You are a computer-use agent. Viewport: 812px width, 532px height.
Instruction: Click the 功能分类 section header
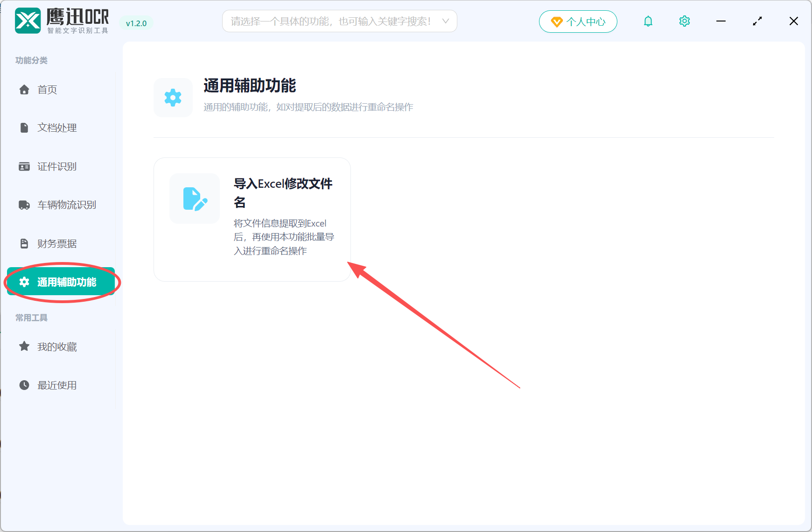[x=31, y=60]
